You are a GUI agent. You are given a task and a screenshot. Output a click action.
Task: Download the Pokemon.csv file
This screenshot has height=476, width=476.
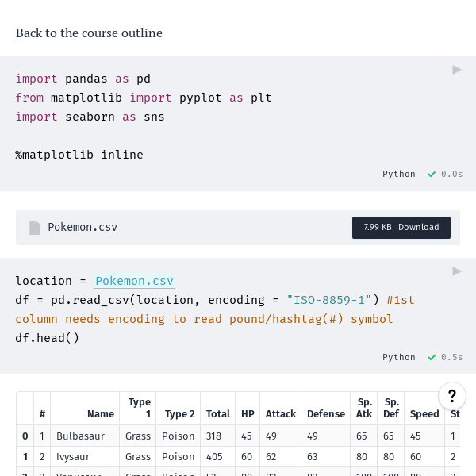point(401,228)
